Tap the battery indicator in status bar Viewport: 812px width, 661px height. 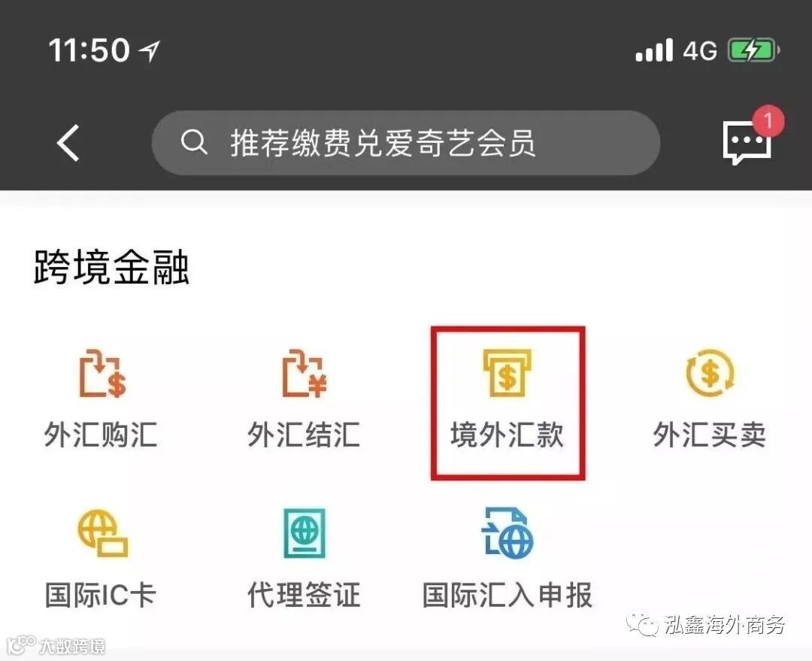pos(753,50)
